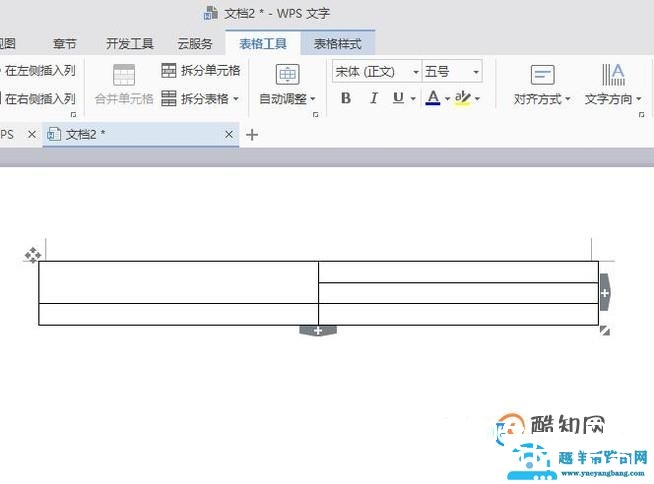Apply text highlight color
This screenshot has height=484, width=654.
point(463,98)
